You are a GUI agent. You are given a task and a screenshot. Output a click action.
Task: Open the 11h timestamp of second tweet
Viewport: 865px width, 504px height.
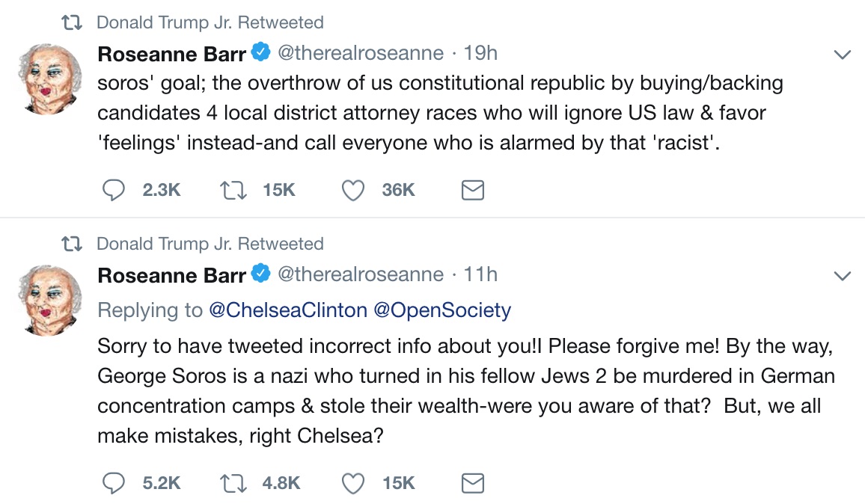click(x=480, y=275)
